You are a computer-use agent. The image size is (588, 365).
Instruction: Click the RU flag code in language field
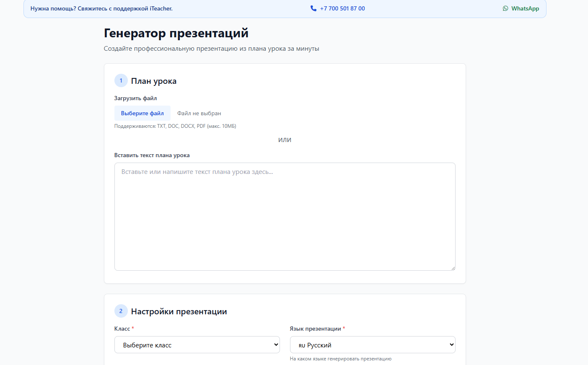[302, 346]
